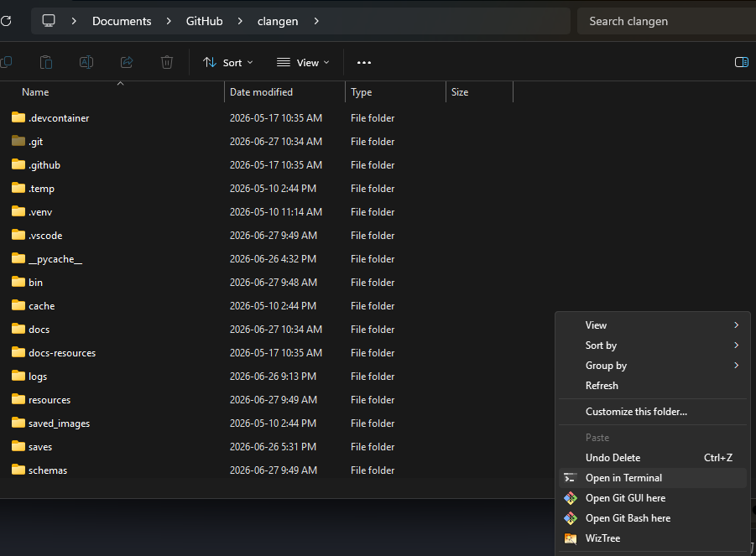Choose Open Git GUI here
This screenshot has height=556, width=756.
pos(652,498)
